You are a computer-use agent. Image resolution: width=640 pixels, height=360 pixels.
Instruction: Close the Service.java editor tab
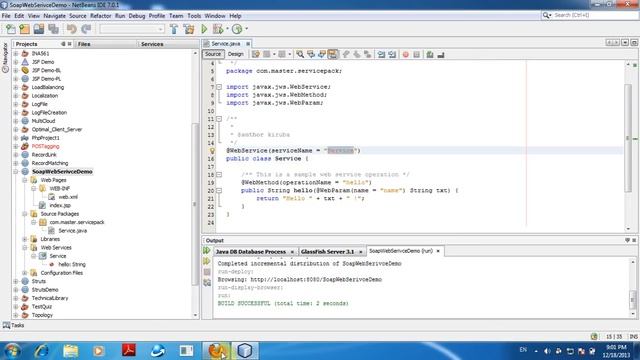(248, 44)
